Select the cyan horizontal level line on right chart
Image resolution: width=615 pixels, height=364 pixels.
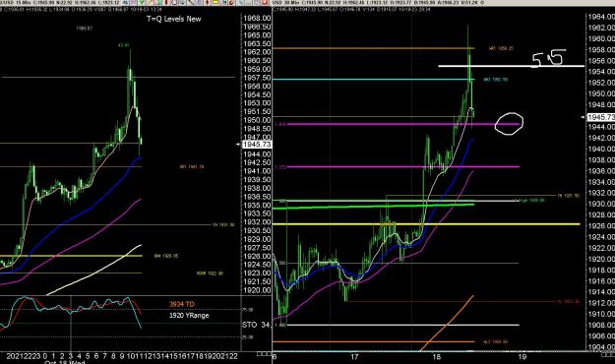373,80
